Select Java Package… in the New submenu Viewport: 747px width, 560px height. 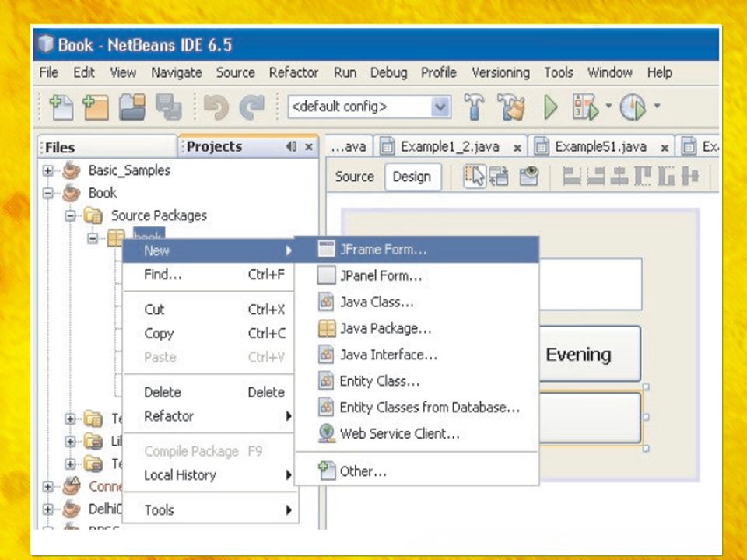(x=417, y=328)
